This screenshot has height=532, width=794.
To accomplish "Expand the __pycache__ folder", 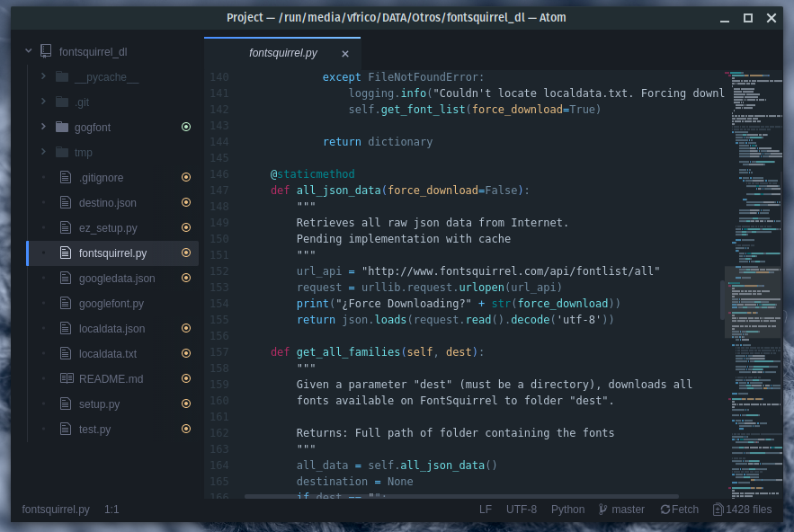I will coord(43,76).
